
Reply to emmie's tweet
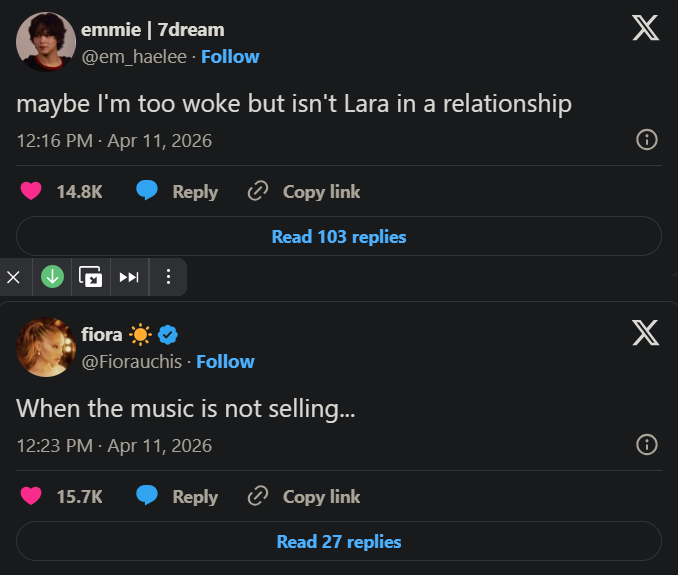point(177,191)
